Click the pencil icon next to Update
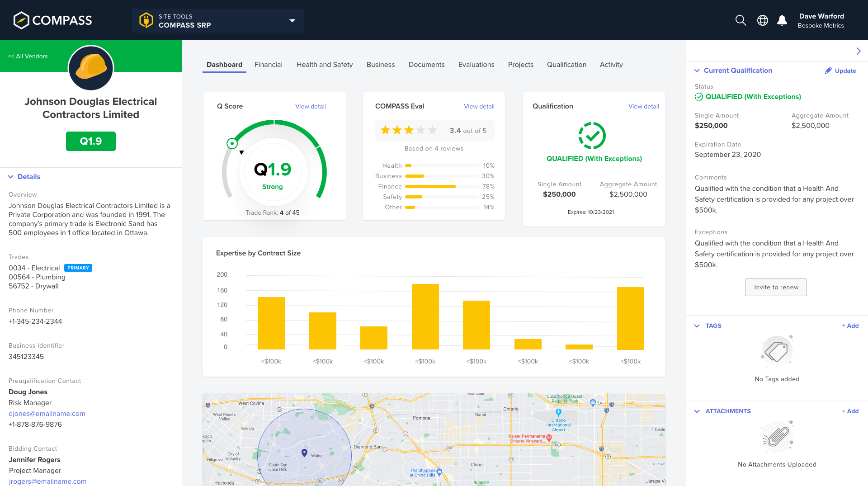The height and width of the screenshot is (486, 868). click(x=828, y=71)
